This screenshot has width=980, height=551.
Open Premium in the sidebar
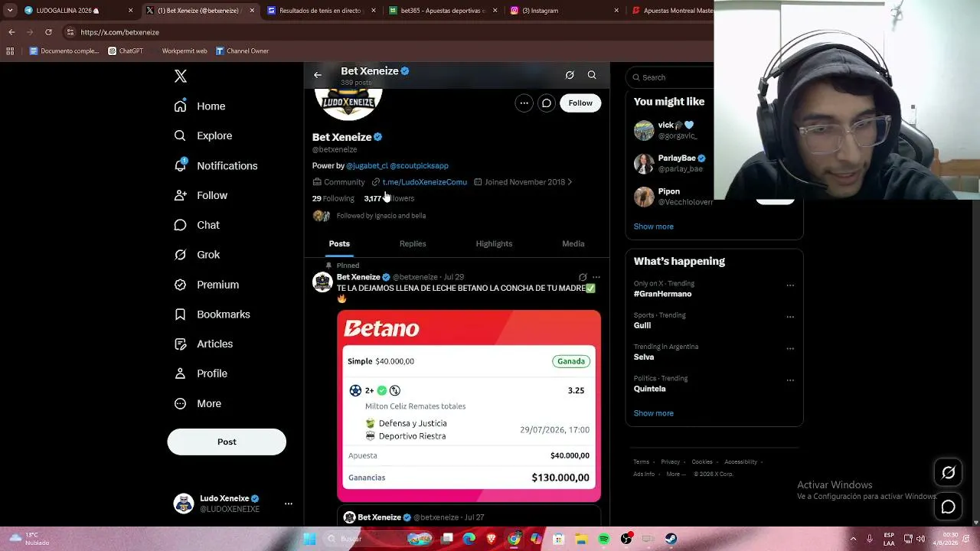click(x=207, y=285)
